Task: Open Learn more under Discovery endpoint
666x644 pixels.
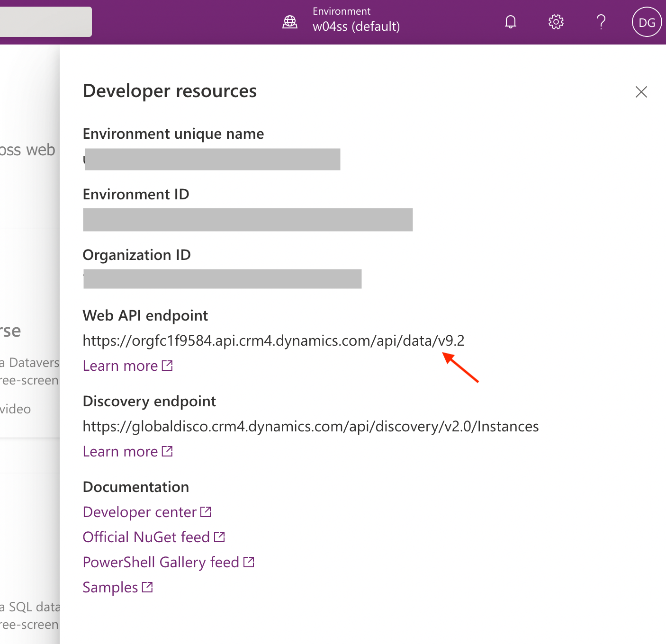Action: [x=120, y=452]
